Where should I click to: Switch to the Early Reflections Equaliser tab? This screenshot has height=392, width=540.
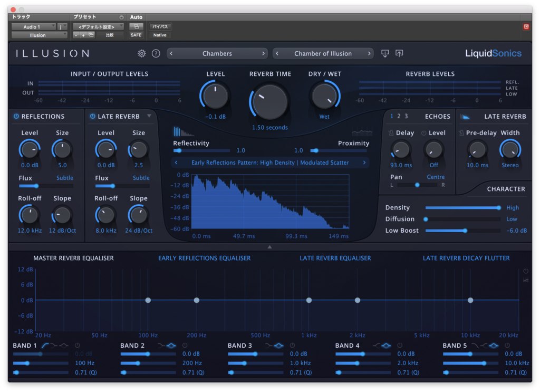click(204, 258)
